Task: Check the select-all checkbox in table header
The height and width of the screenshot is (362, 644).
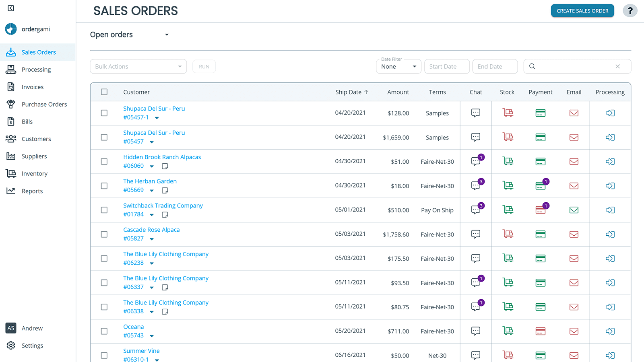Action: point(104,92)
